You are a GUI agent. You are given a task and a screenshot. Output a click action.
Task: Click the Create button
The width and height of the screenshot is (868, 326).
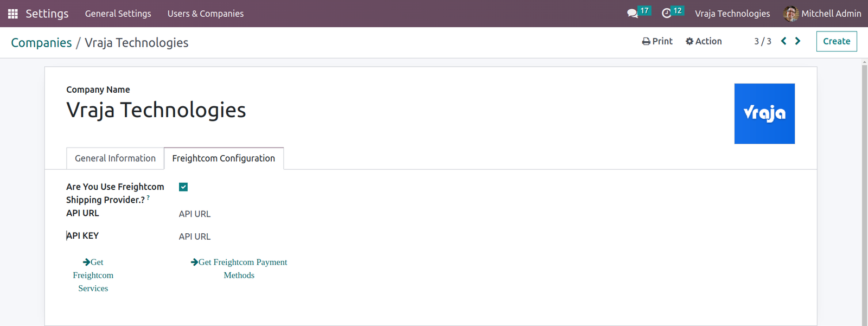[837, 41]
